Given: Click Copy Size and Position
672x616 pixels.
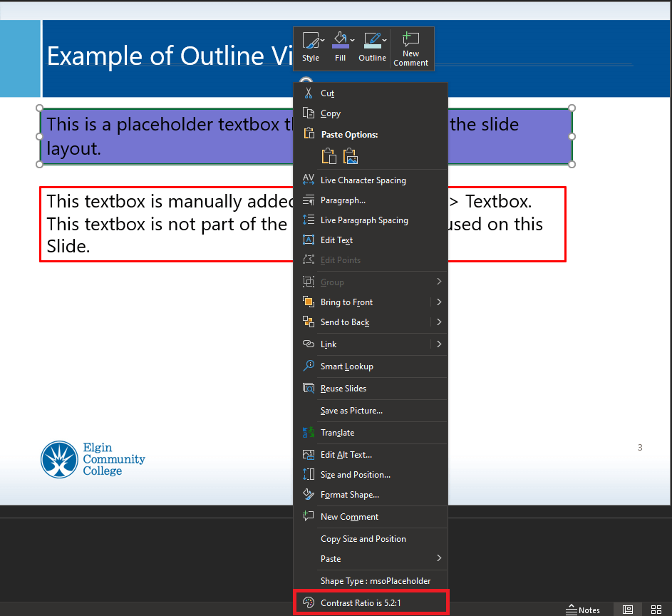Looking at the screenshot, I should point(363,538).
